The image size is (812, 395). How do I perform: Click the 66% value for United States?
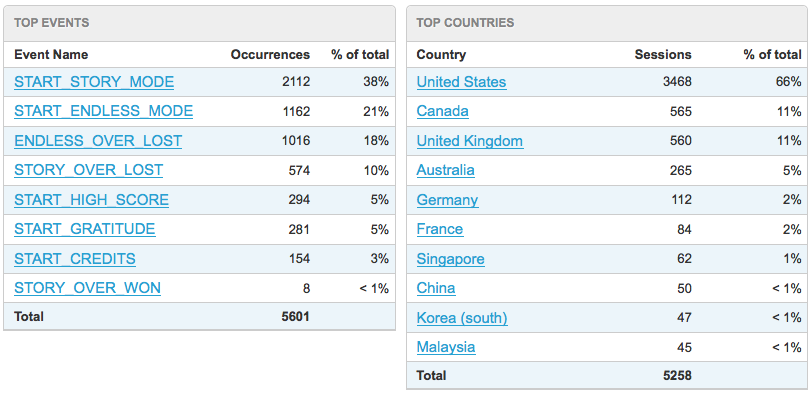789,82
